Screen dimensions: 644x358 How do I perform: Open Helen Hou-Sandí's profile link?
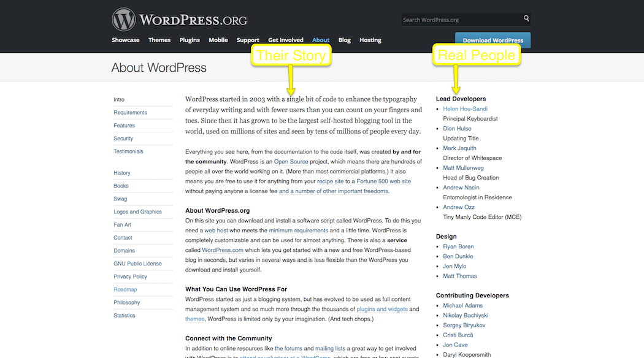(x=466, y=109)
